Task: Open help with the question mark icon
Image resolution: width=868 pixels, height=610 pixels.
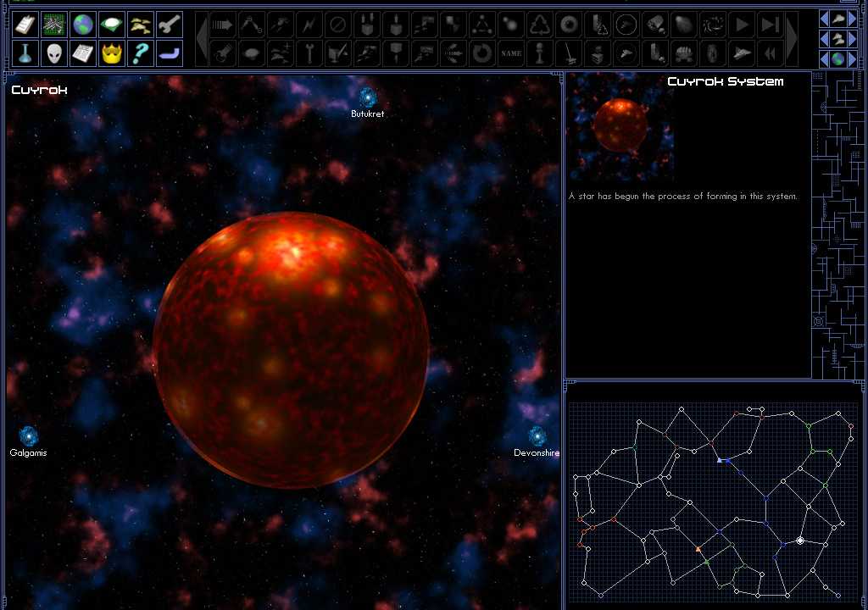Action: 141,53
